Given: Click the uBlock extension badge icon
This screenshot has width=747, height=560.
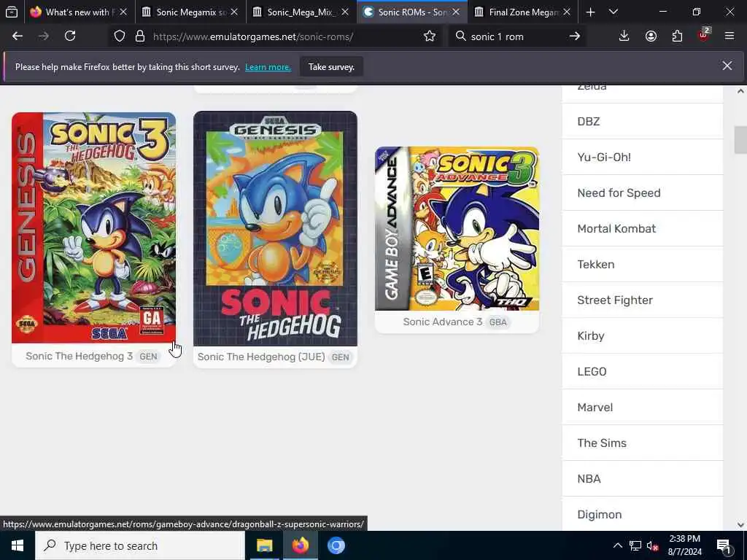Looking at the screenshot, I should click(x=704, y=35).
